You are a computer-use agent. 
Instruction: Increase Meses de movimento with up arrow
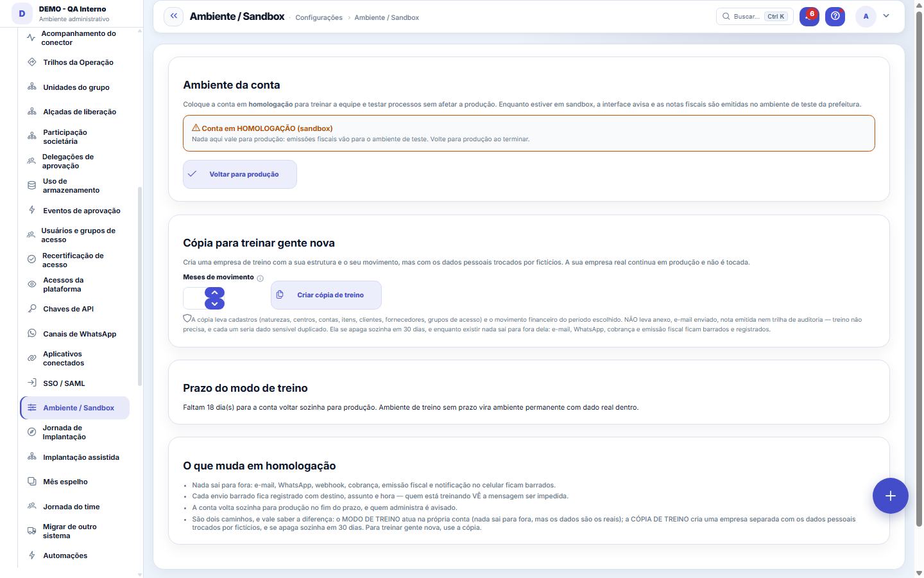point(214,292)
